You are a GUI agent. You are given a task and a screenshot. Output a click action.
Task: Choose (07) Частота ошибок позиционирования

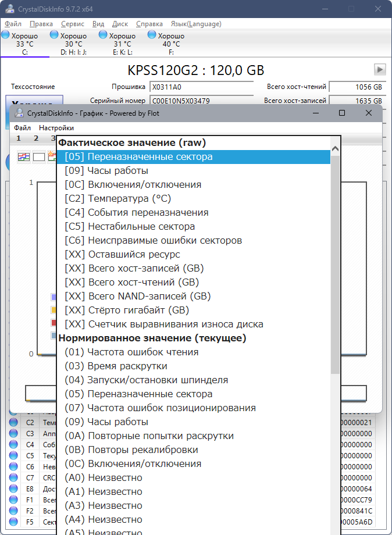[x=194, y=408]
